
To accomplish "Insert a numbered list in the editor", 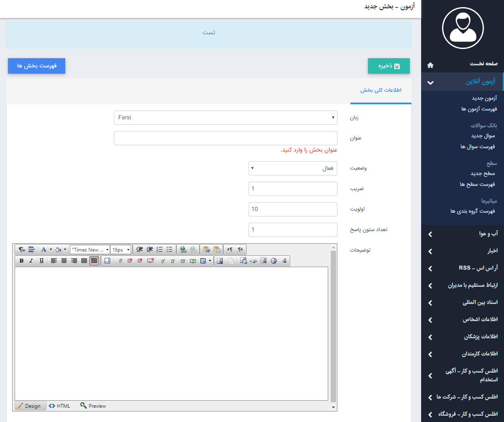I will click(159, 250).
